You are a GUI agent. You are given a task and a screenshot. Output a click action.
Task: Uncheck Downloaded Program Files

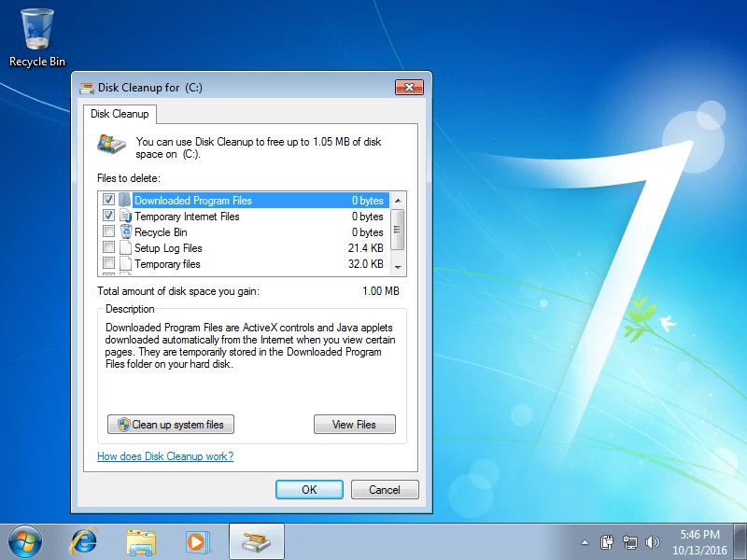(x=108, y=199)
